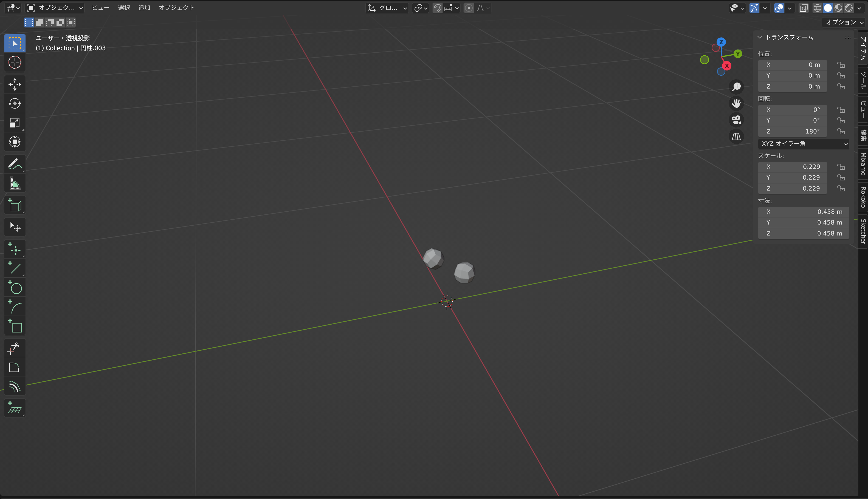Click the add arc sketch tool

tap(15, 307)
